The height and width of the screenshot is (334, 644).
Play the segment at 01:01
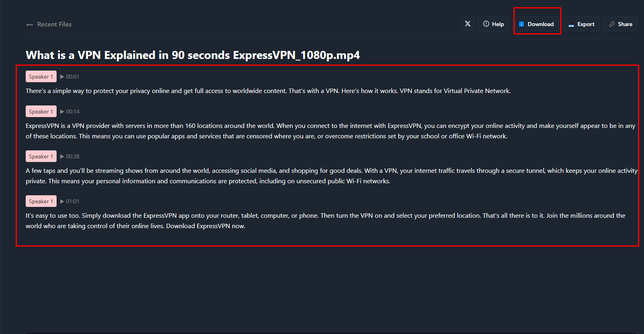[x=70, y=201]
